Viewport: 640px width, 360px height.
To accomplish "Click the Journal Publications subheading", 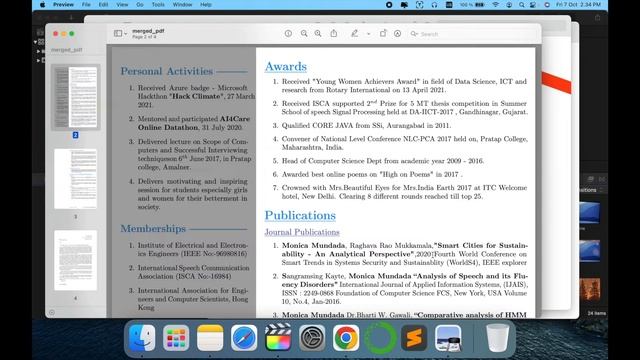I will 302,232.
